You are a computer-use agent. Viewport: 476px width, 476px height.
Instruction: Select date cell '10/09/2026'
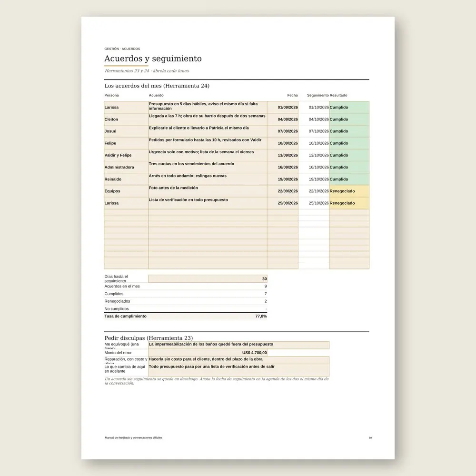283,143
